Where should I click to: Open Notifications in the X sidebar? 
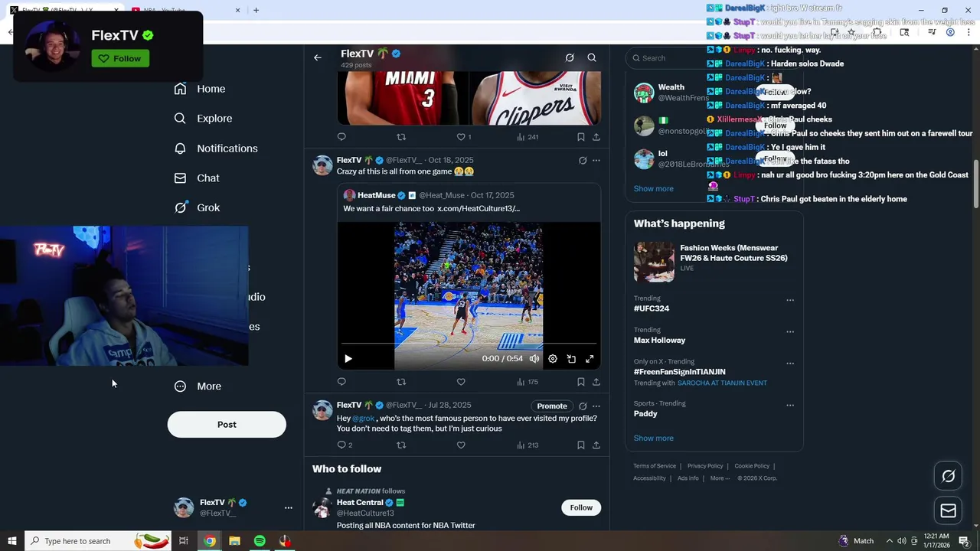(x=216, y=148)
